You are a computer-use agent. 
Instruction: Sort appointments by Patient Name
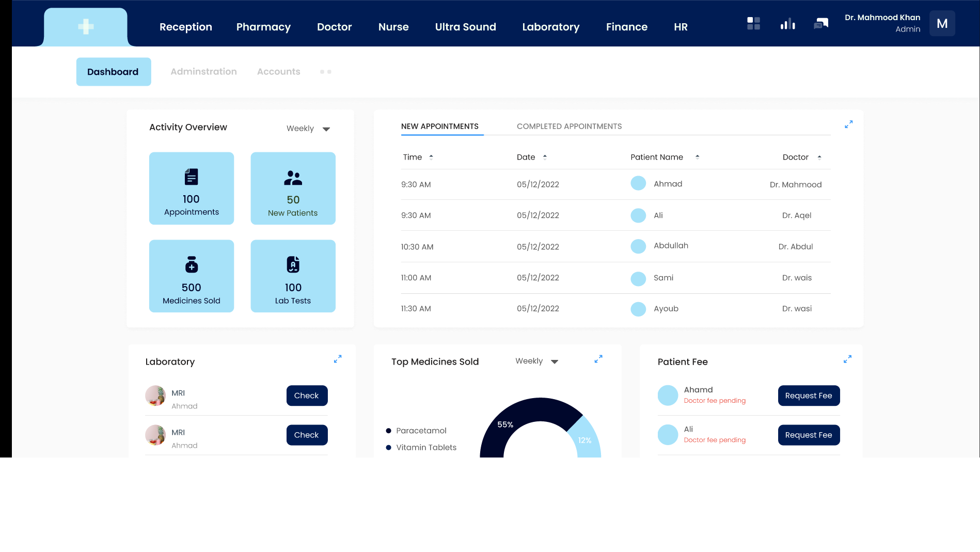click(697, 157)
